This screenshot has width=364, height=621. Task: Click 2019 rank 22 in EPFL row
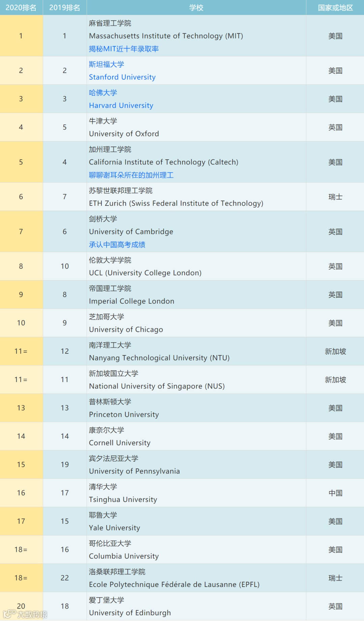tap(65, 578)
